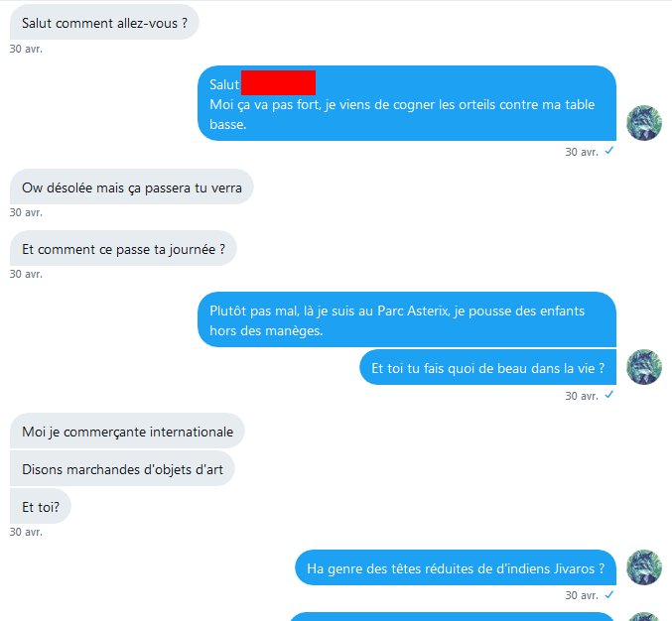
Task: Click the timestamp below the 'Et toi?' message
Action: 26,532
